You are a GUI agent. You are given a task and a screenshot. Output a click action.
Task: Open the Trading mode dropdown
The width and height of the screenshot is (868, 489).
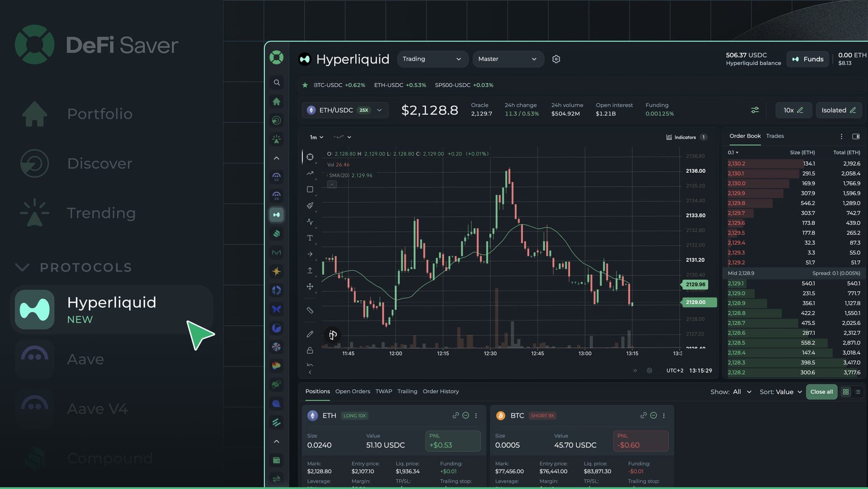[432, 59]
